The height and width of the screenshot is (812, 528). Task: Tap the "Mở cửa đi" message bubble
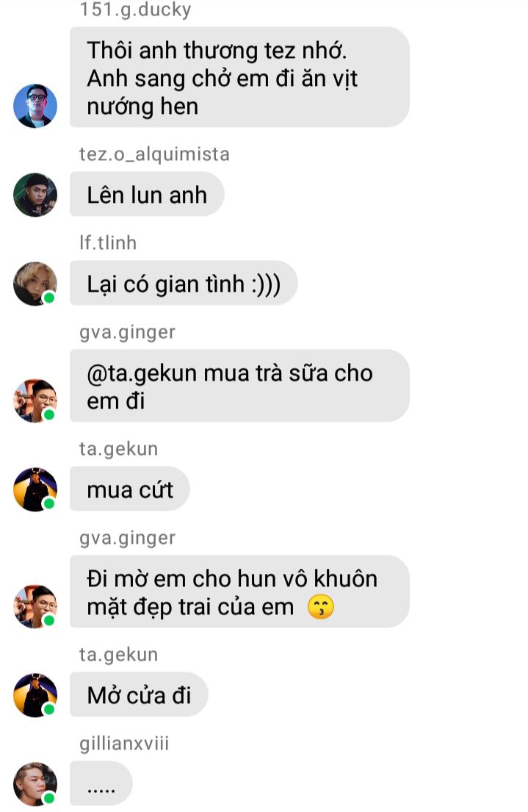pos(140,695)
